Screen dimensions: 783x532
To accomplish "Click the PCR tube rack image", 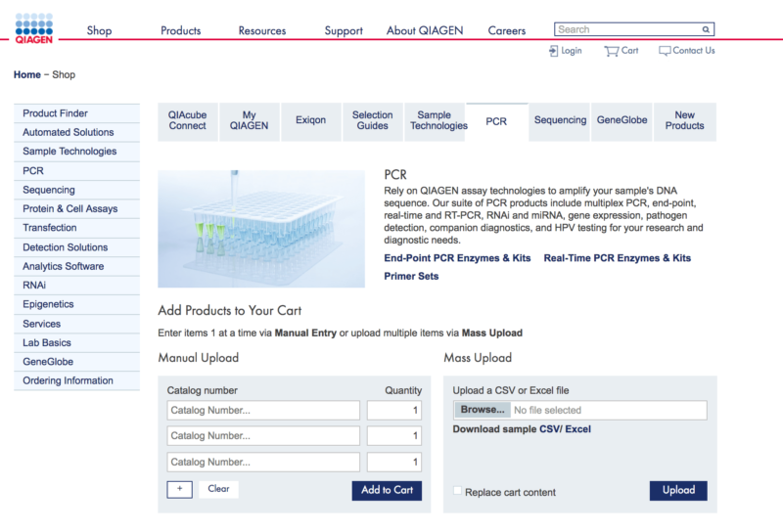I will [261, 229].
